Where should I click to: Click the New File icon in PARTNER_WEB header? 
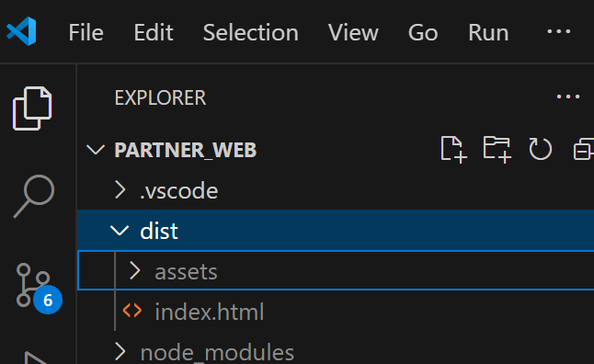[x=453, y=150]
